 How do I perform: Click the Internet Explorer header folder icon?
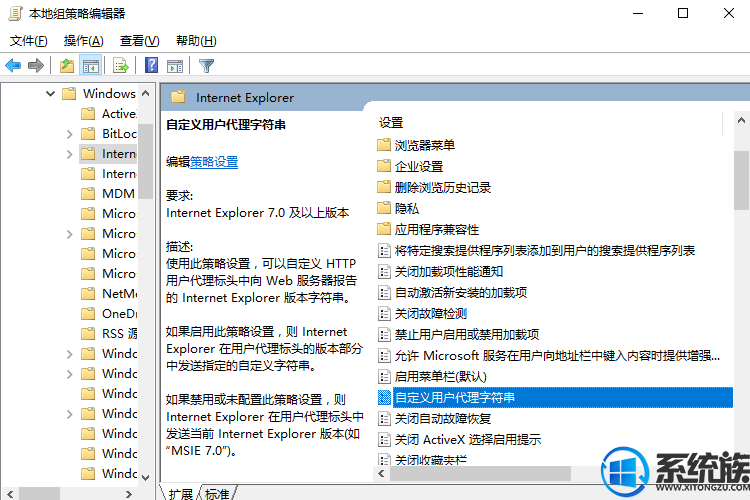pos(178,97)
